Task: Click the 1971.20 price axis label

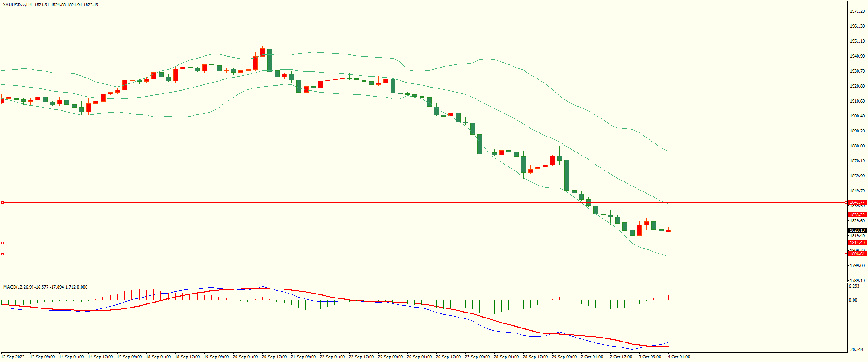Action: coord(857,11)
